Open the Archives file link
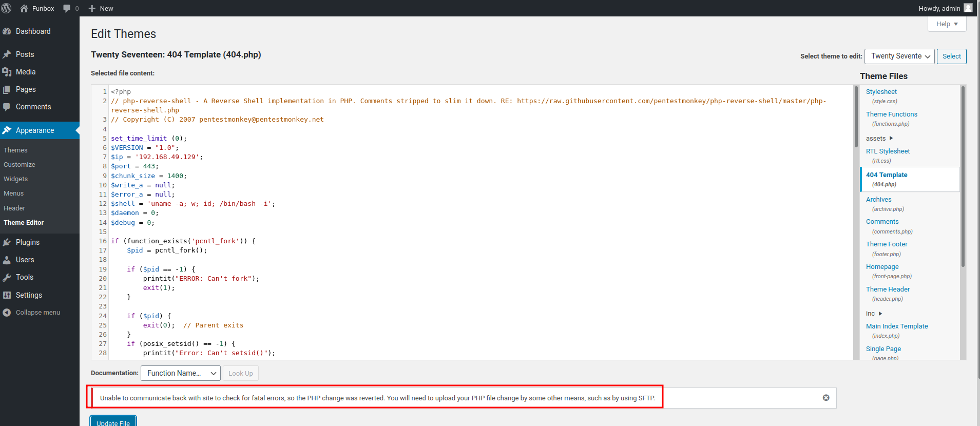 [879, 199]
